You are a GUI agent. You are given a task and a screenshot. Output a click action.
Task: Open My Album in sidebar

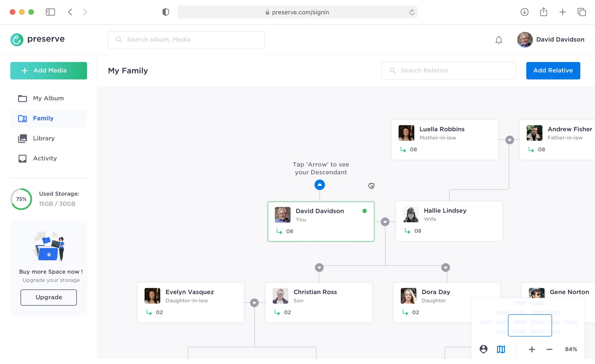[x=48, y=98]
